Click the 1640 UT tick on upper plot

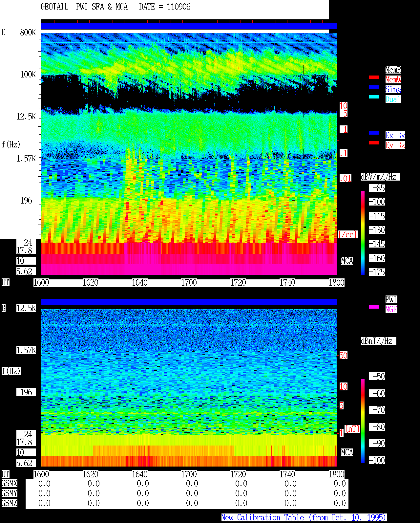[140, 282]
